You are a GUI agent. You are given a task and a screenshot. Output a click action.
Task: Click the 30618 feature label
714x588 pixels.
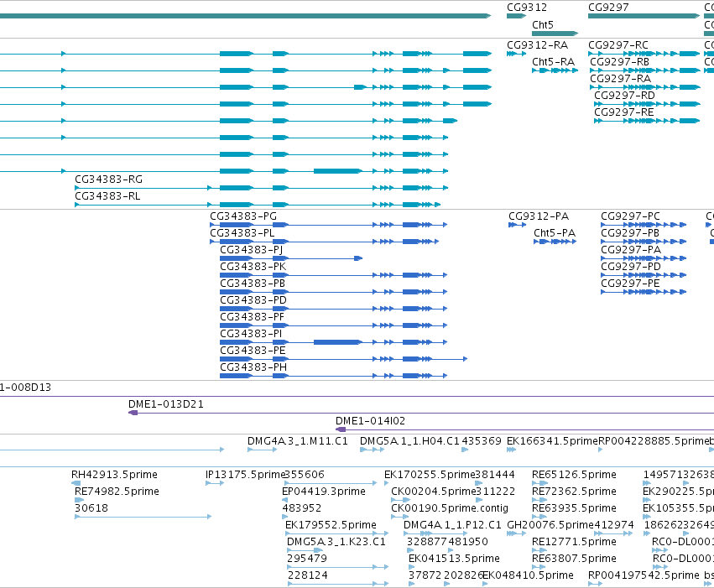[x=91, y=508]
